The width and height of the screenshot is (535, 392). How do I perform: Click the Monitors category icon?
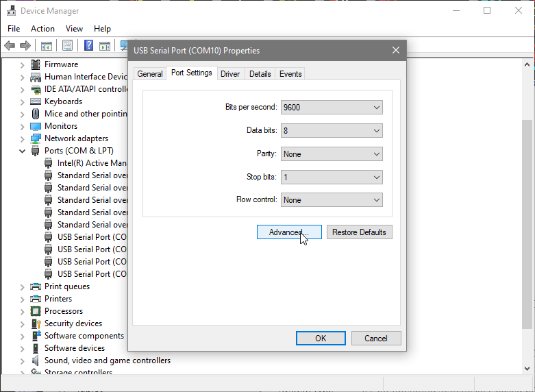[x=36, y=126]
